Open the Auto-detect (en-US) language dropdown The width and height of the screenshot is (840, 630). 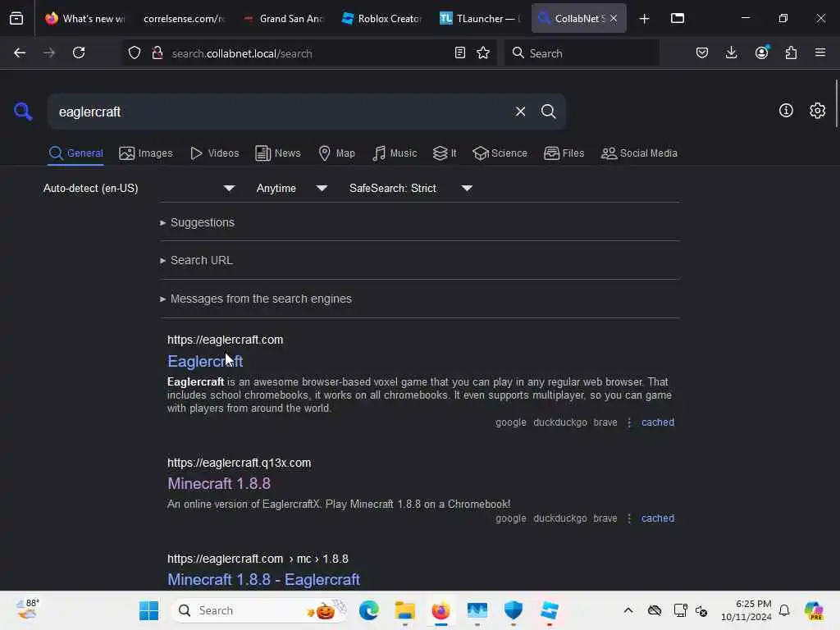[x=139, y=188]
